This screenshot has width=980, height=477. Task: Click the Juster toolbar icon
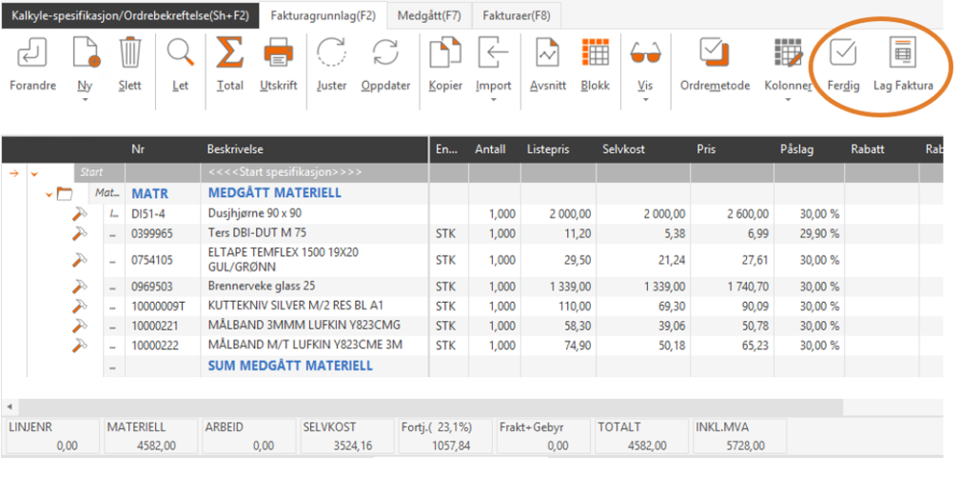pos(331,52)
